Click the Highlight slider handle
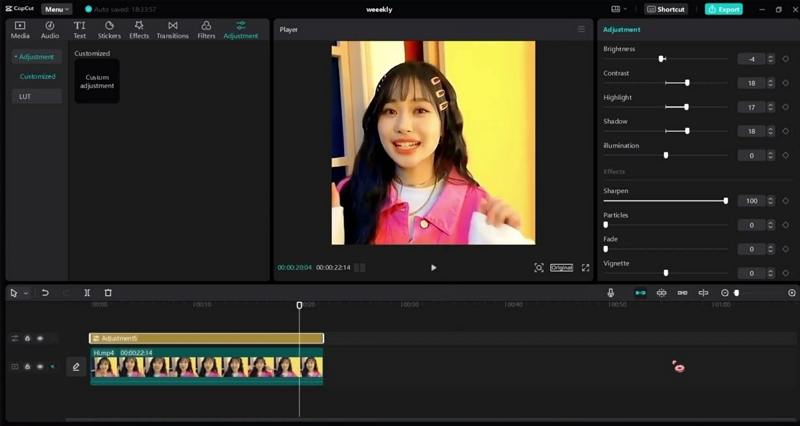 pos(686,107)
